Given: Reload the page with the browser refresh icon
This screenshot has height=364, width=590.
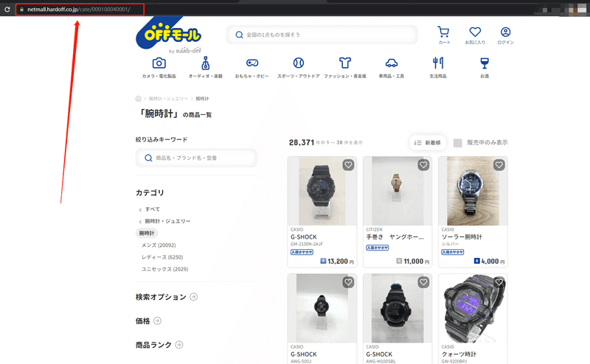Looking at the screenshot, I should point(7,10).
